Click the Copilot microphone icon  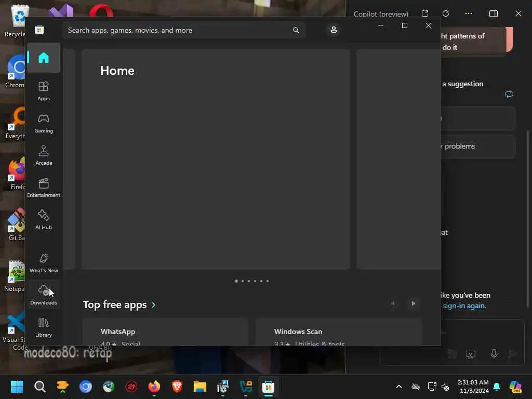tap(494, 354)
